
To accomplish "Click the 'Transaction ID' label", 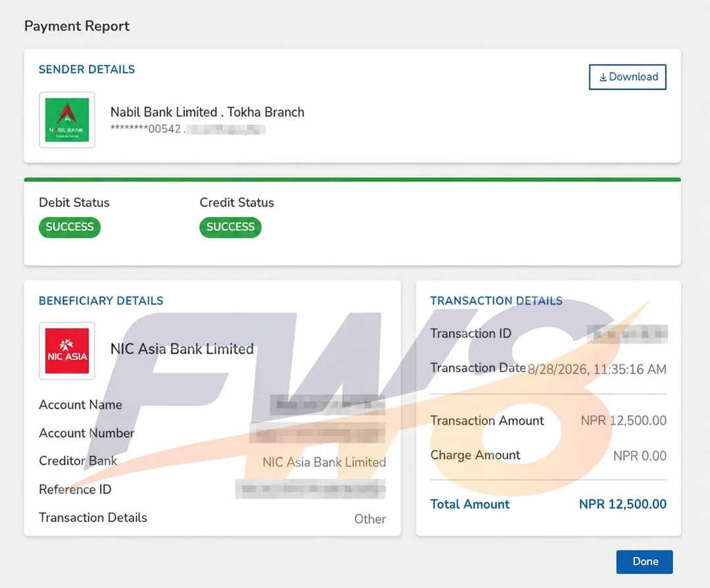I will tap(471, 333).
